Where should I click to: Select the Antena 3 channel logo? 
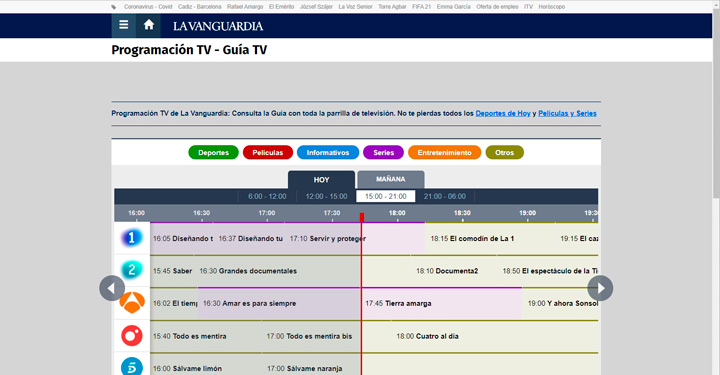click(x=132, y=302)
